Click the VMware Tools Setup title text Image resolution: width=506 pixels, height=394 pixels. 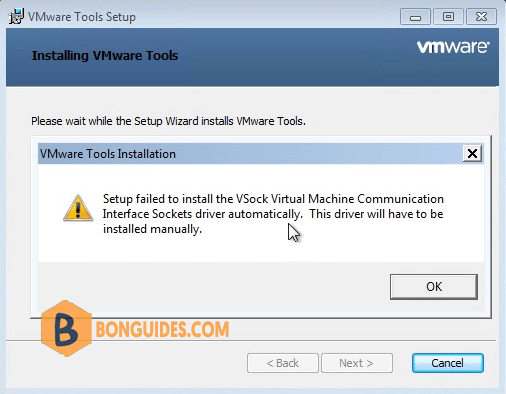(x=82, y=17)
